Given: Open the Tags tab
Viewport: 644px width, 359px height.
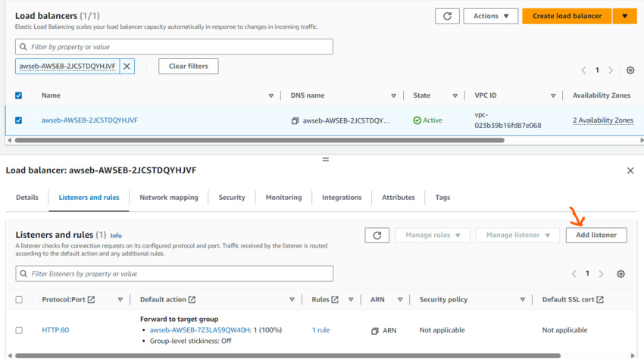Looking at the screenshot, I should 442,198.
